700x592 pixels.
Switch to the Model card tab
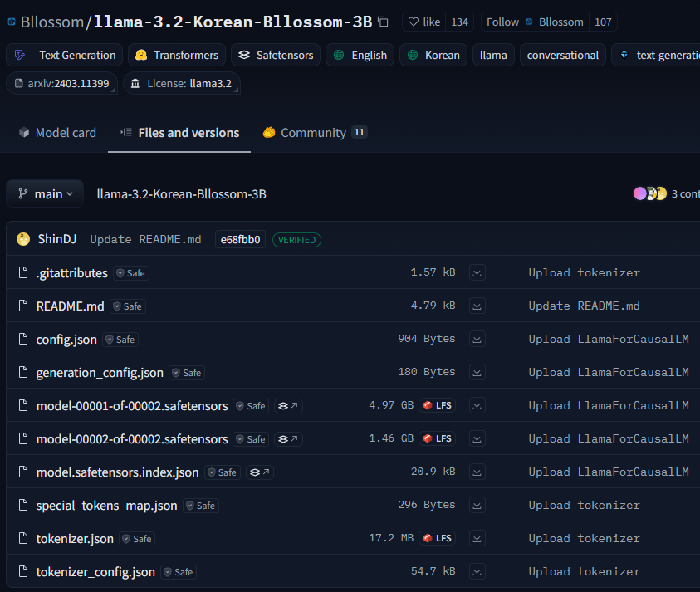57,133
